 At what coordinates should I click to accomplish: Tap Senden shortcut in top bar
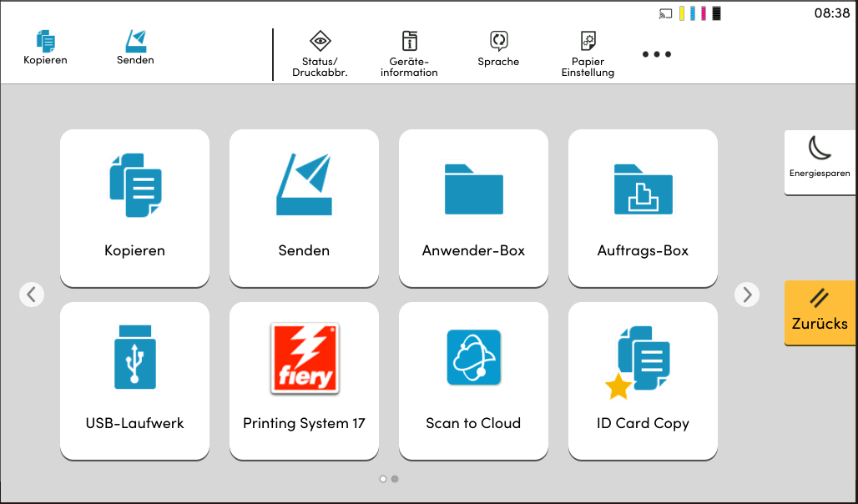135,48
